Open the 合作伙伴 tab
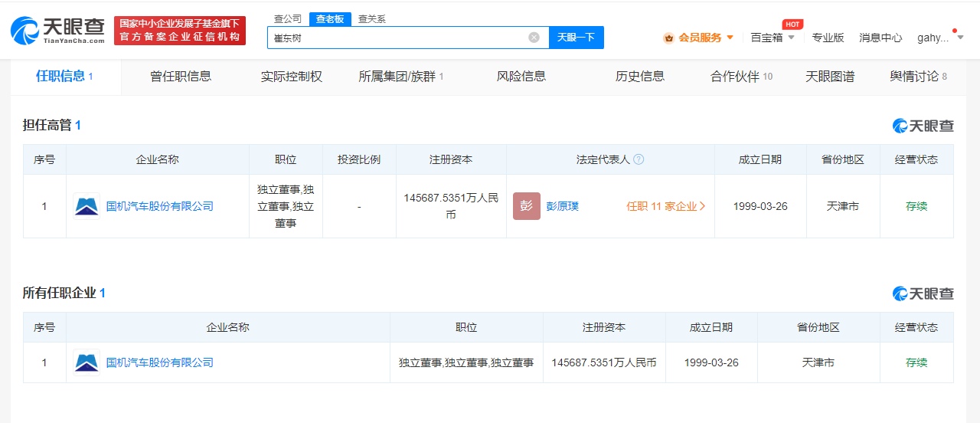 pos(741,76)
